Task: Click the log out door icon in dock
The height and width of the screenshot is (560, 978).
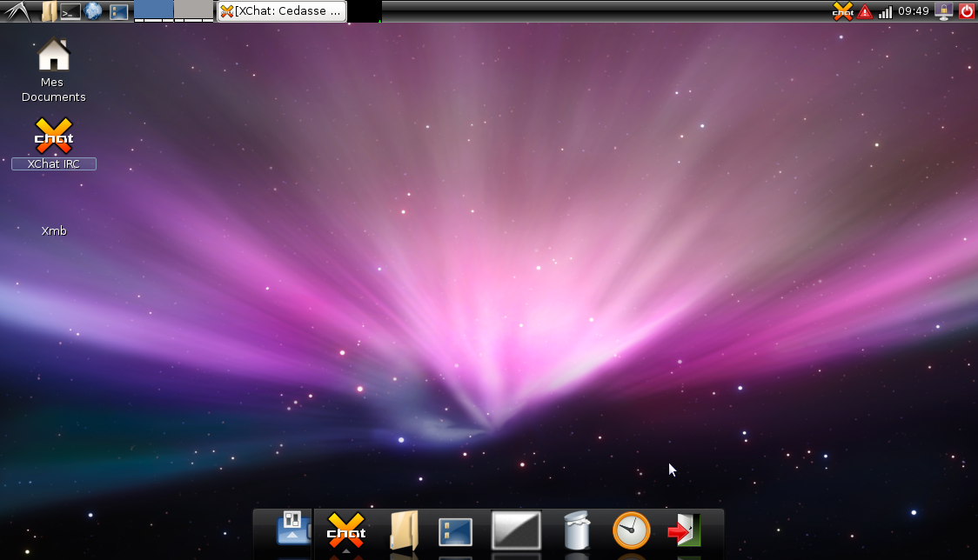Action: 684,530
